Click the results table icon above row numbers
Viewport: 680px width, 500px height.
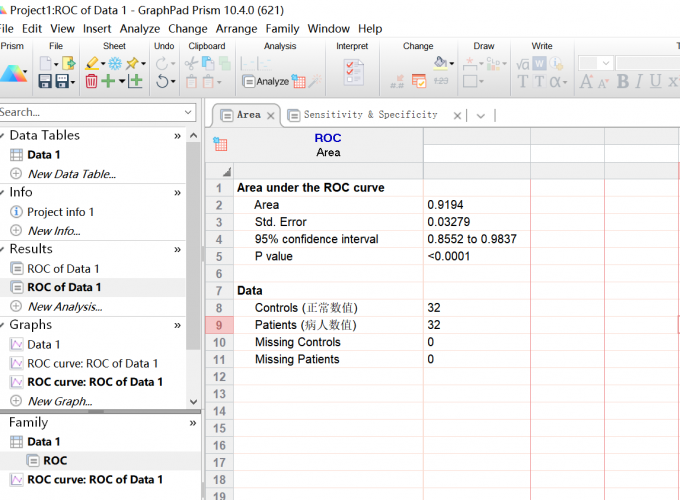coord(220,144)
